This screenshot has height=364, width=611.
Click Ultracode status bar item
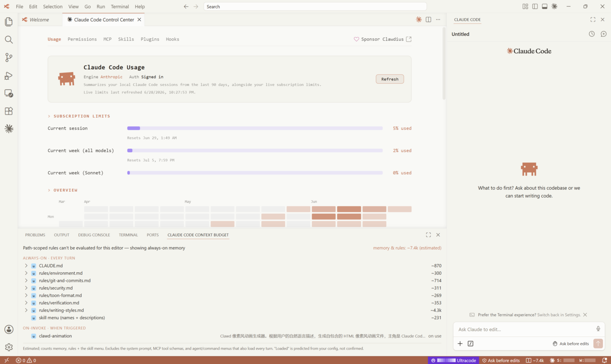(x=453, y=360)
